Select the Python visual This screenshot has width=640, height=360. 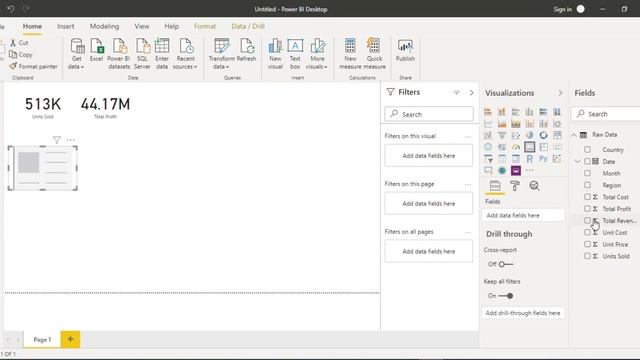(x=543, y=159)
